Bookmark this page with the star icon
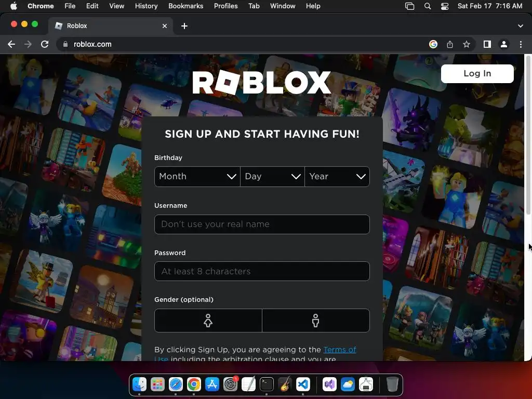 pos(467,44)
